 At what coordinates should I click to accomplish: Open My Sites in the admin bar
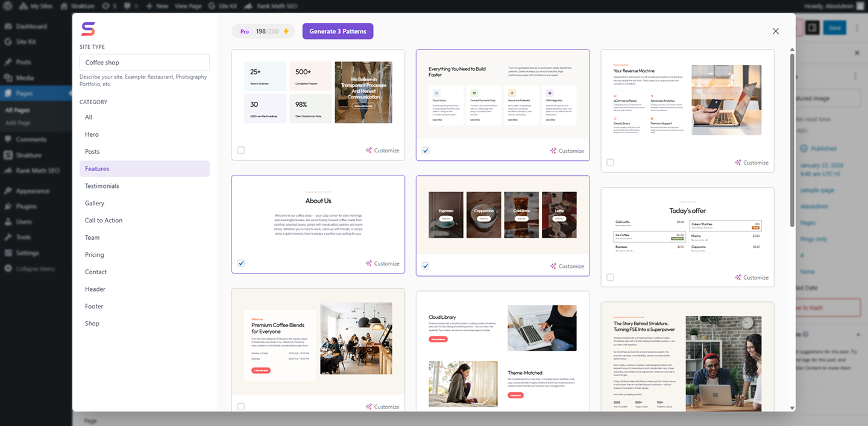pyautogui.click(x=37, y=5)
